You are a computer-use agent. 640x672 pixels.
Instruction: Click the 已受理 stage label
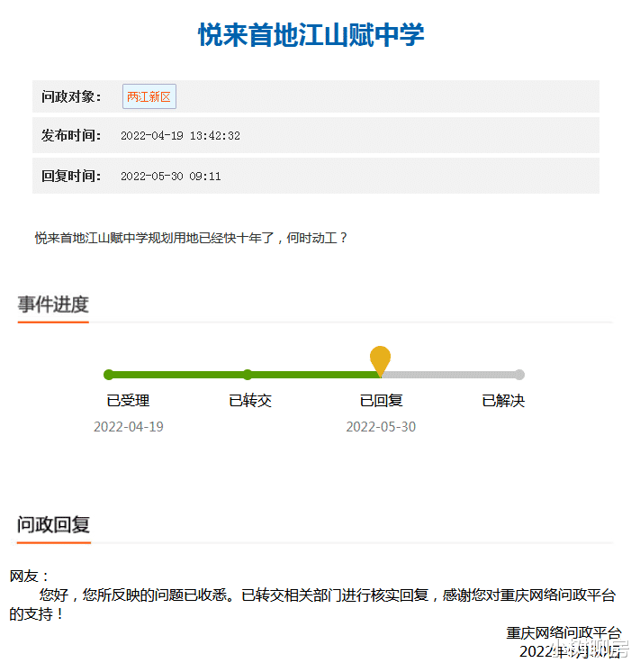pos(128,401)
